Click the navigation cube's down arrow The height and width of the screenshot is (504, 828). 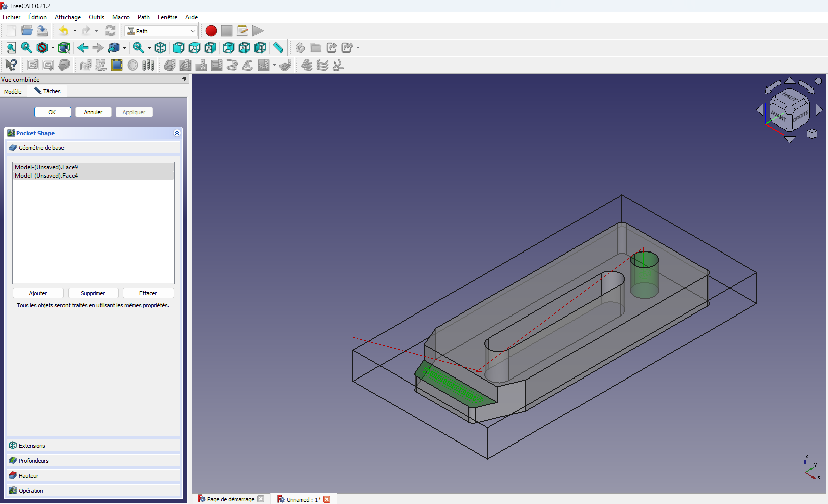click(790, 139)
